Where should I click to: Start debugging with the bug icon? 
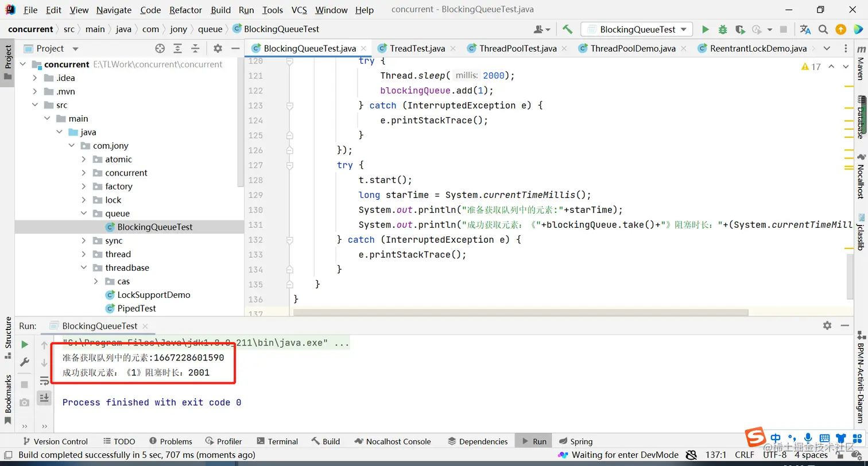pos(723,29)
